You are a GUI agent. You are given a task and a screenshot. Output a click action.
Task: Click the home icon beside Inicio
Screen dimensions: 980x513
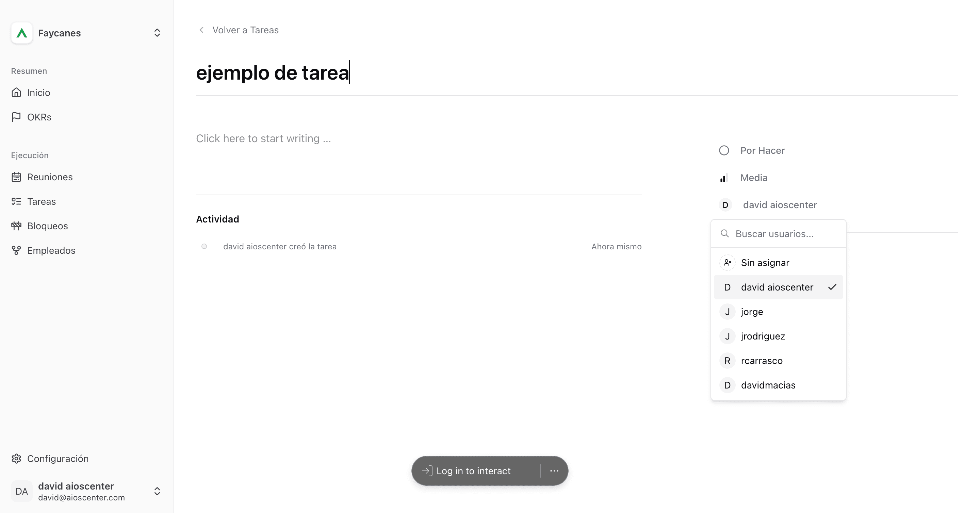pyautogui.click(x=16, y=93)
